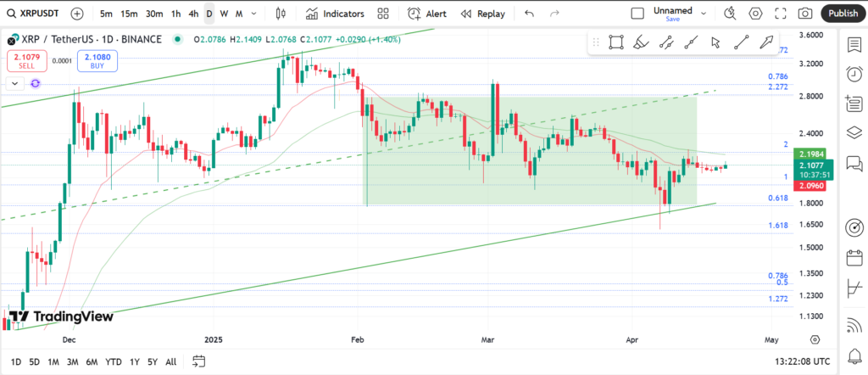
Task: Click the green market status dot
Action: [177, 39]
